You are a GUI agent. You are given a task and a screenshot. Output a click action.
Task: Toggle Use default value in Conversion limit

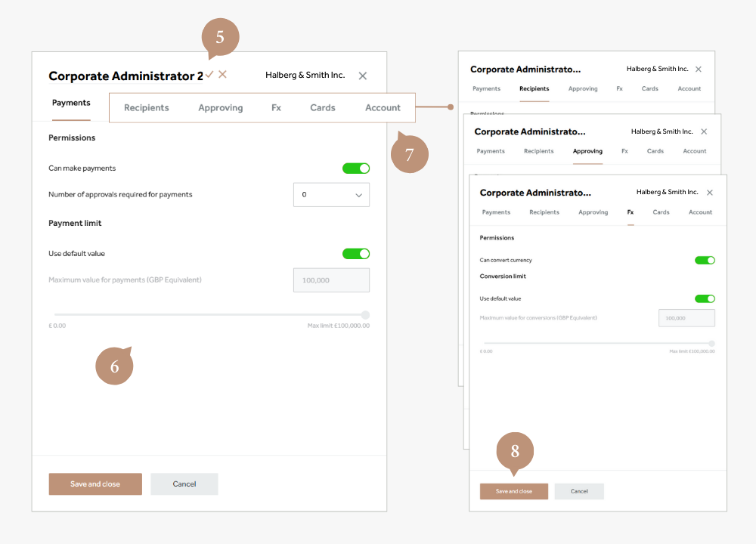(705, 298)
